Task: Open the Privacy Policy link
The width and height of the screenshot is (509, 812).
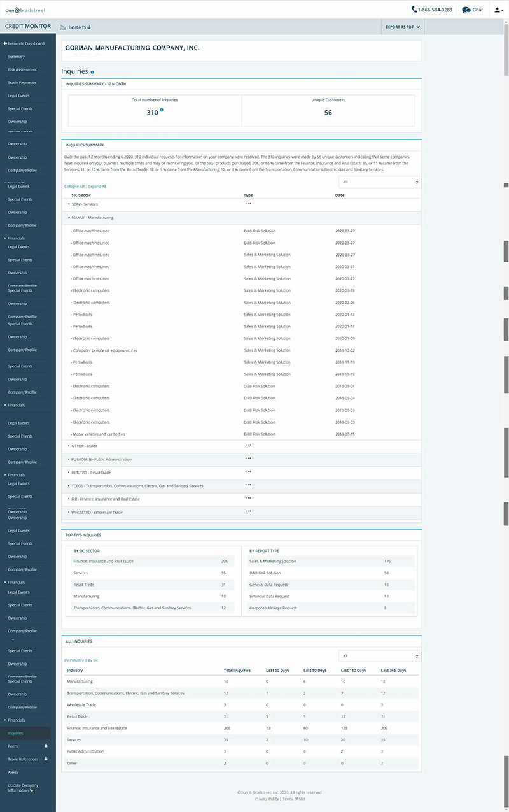Action: coord(267,799)
